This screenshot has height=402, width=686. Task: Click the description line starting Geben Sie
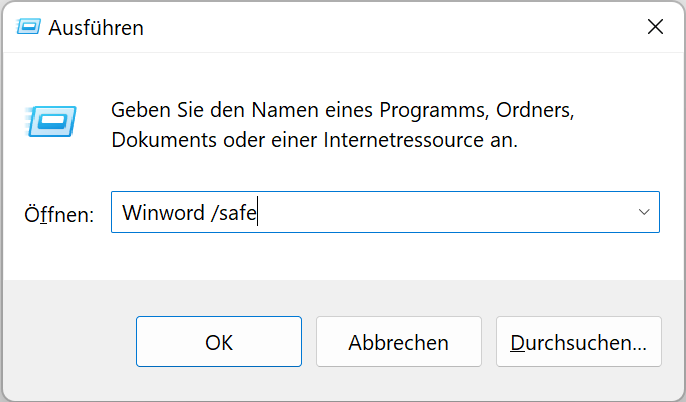click(x=343, y=110)
